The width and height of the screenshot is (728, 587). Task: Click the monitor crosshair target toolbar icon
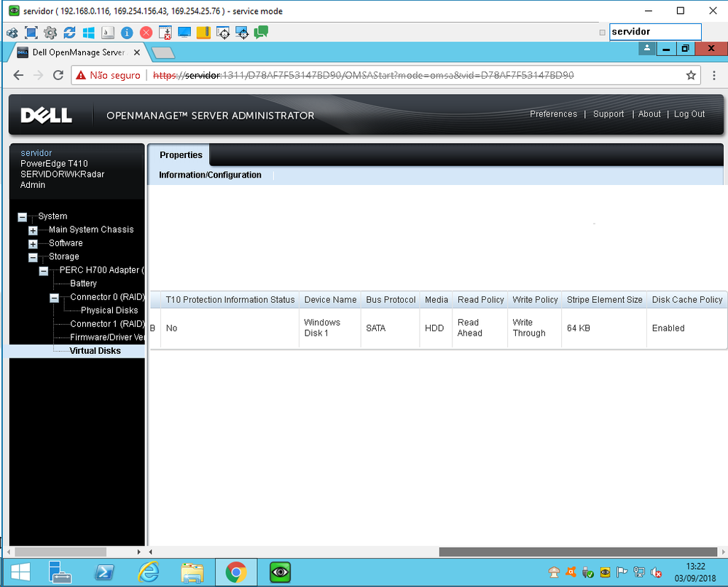(242, 33)
